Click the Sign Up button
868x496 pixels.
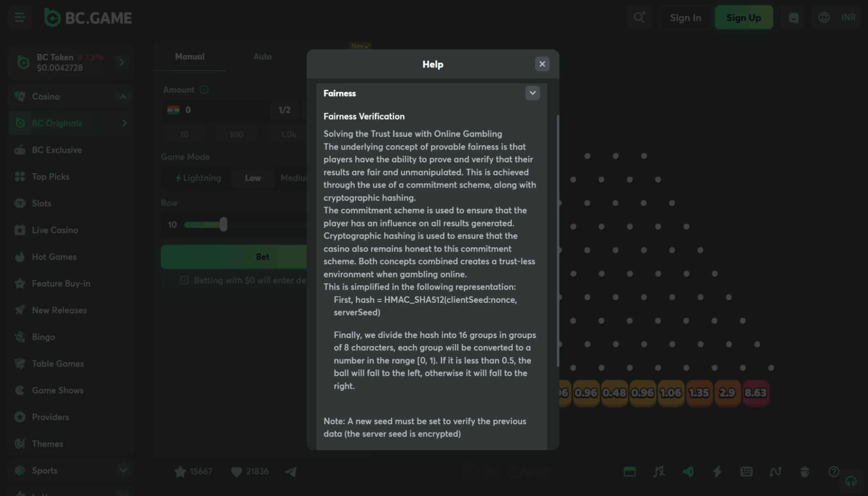tap(743, 17)
